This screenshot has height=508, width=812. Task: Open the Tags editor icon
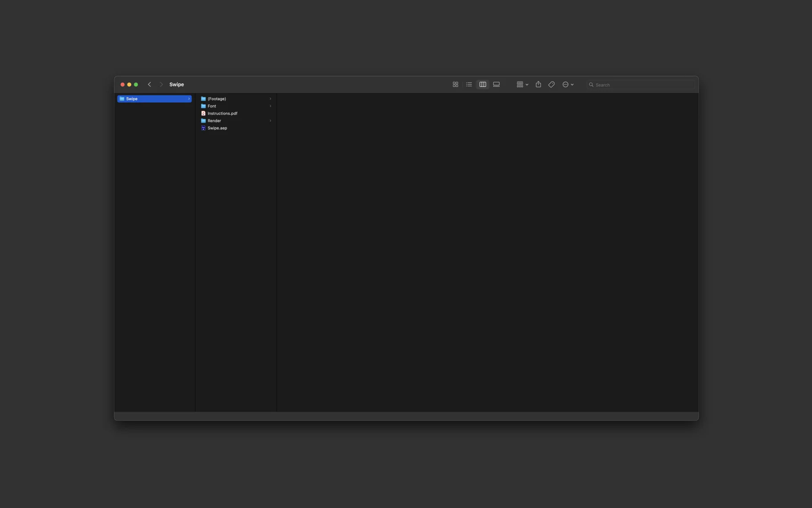point(551,85)
